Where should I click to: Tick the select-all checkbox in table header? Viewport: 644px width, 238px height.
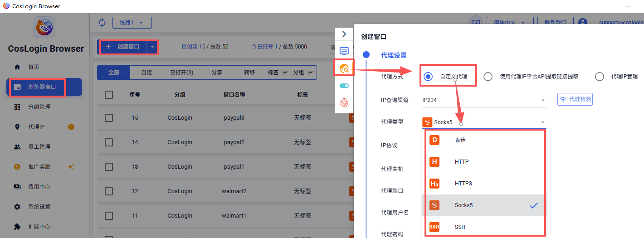pos(109,95)
